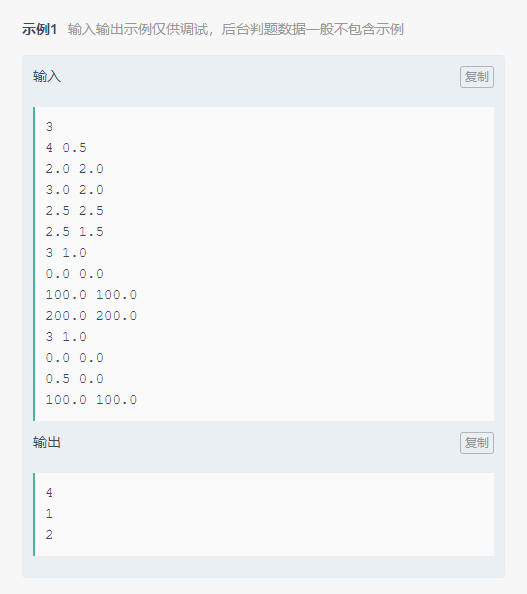The width and height of the screenshot is (527, 594).
Task: Click the note text 输入输出示例仅供调试
Action: (138, 29)
